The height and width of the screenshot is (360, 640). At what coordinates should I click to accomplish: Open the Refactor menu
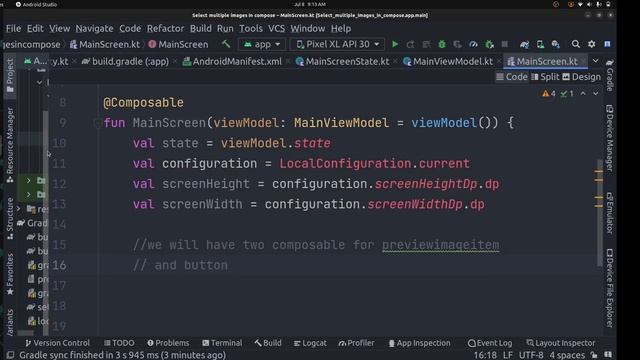coord(165,29)
